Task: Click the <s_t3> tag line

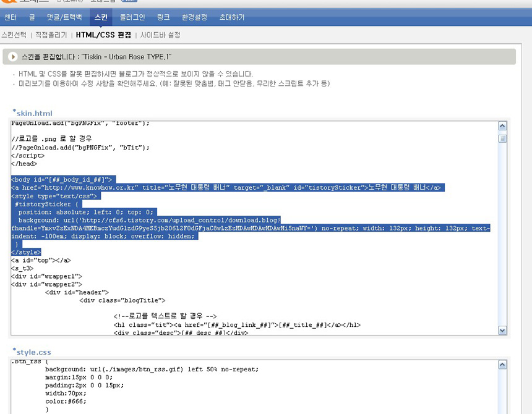Action: point(22,268)
